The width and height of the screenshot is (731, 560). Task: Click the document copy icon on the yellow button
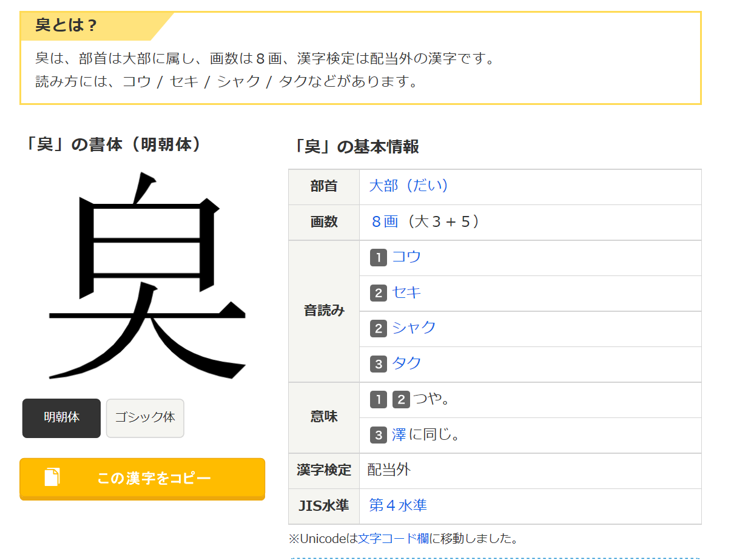[x=52, y=477]
